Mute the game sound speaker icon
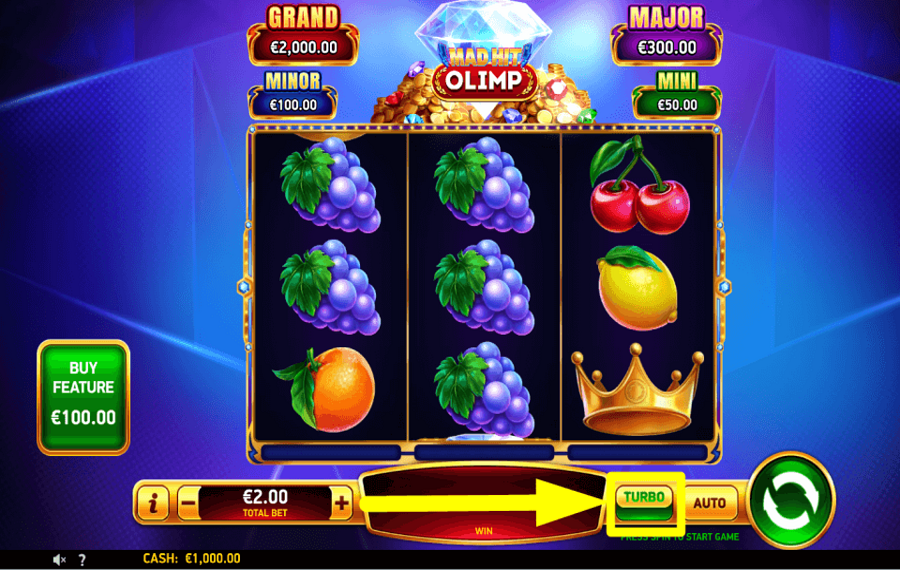 59,559
